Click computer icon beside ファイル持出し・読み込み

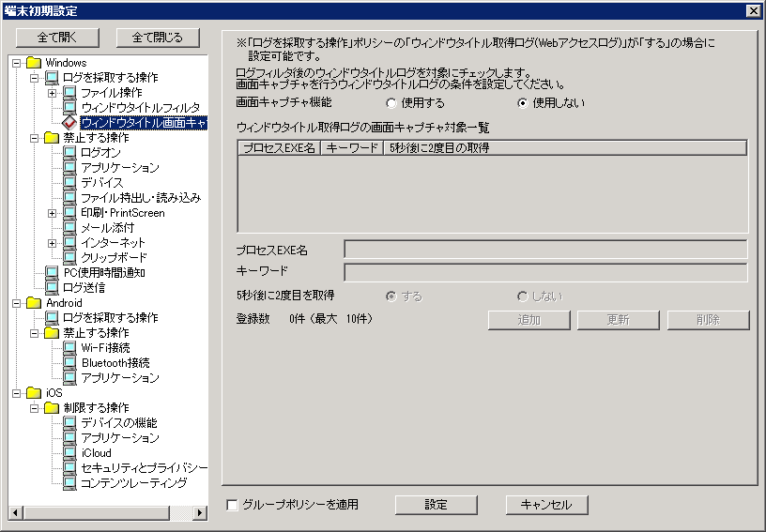coord(69,198)
